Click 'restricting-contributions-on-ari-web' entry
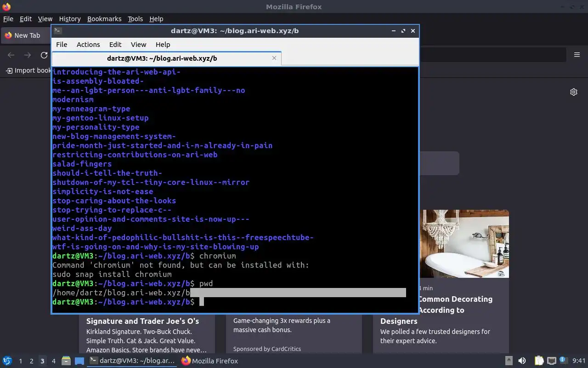This screenshot has width=588, height=368. (135, 155)
